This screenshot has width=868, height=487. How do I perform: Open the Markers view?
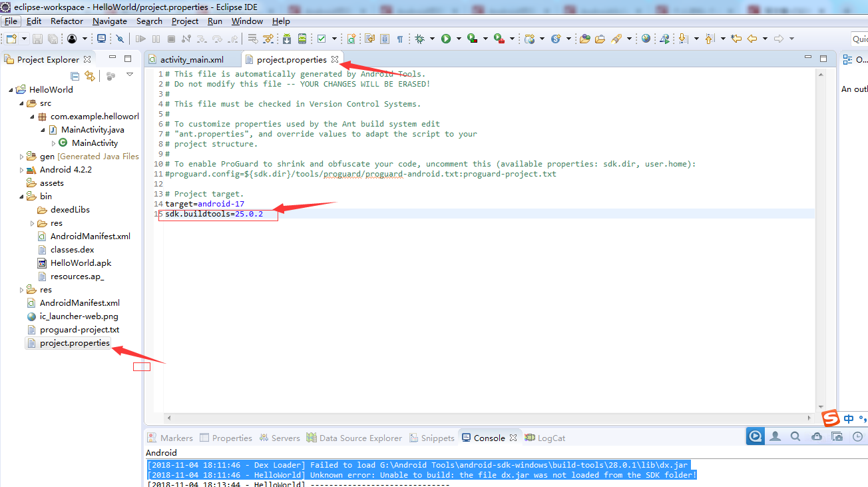click(174, 438)
